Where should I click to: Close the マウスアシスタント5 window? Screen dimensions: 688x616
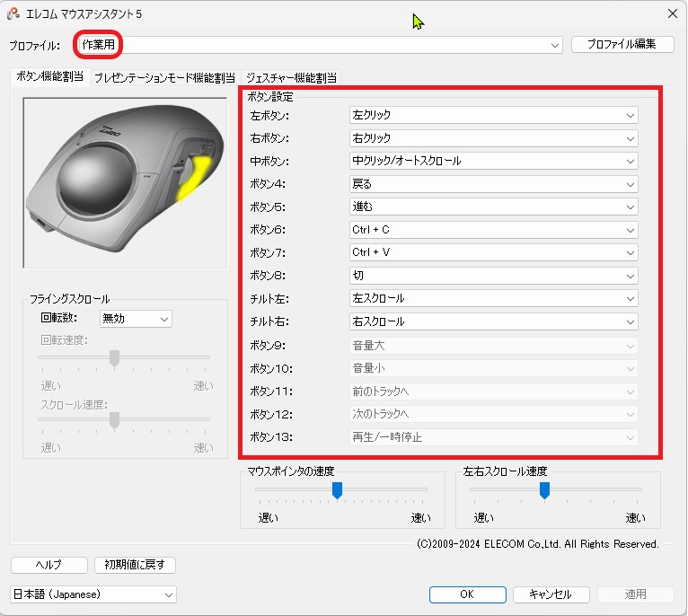(672, 13)
